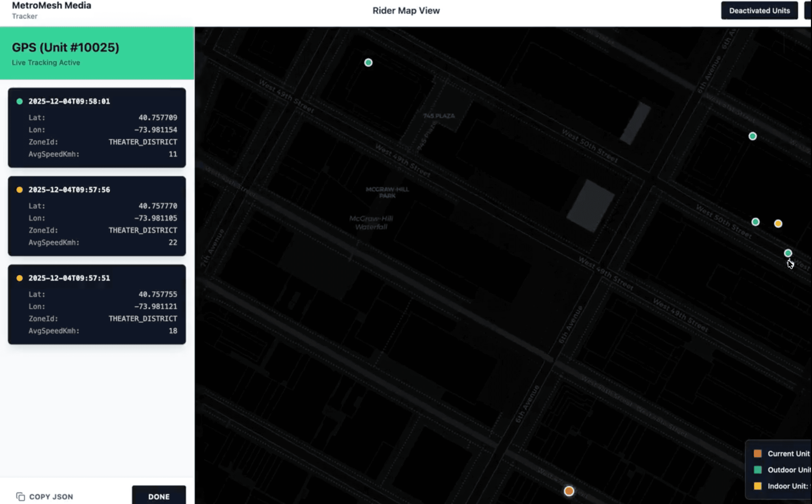Screen dimensions: 812x504
Task: Click the Current Unit legend swatch
Action: [758, 453]
